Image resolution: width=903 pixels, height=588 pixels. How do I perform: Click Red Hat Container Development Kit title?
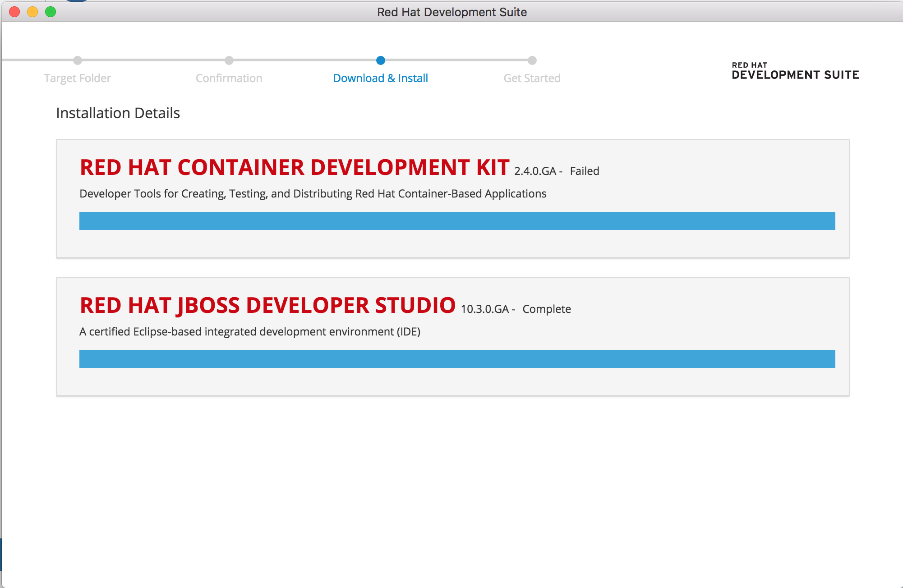(295, 168)
